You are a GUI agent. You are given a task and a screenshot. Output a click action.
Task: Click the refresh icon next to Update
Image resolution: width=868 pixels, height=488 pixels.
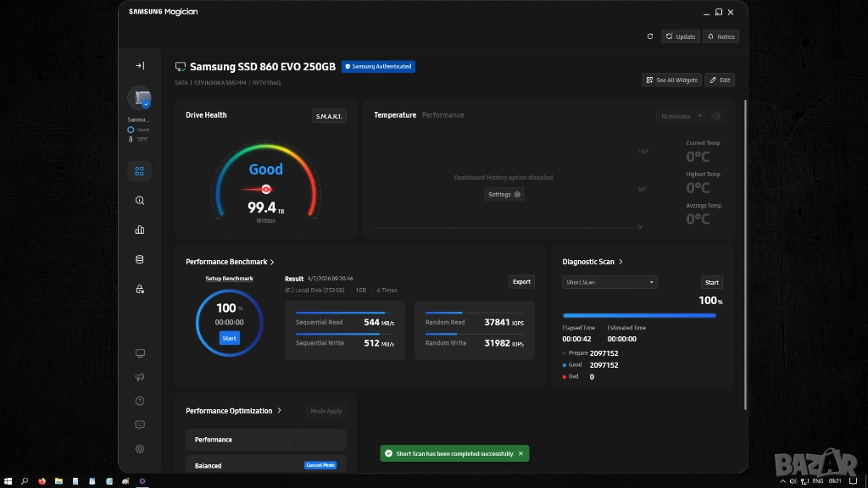[x=650, y=36]
